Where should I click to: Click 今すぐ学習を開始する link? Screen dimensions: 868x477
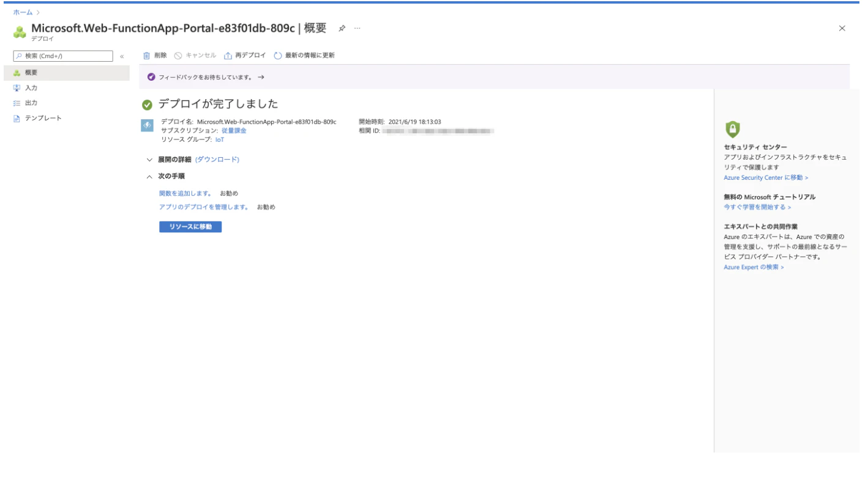pos(757,207)
